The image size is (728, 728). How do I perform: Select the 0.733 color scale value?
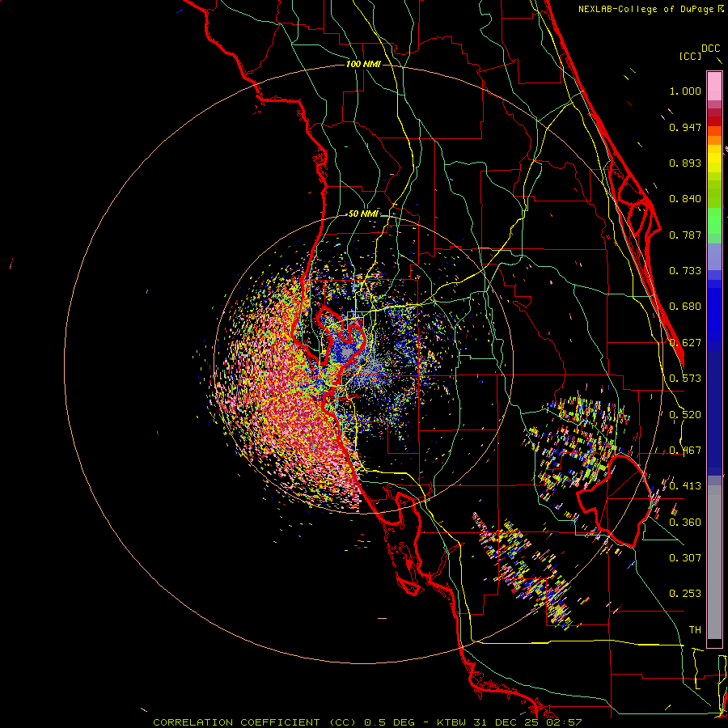click(x=685, y=271)
